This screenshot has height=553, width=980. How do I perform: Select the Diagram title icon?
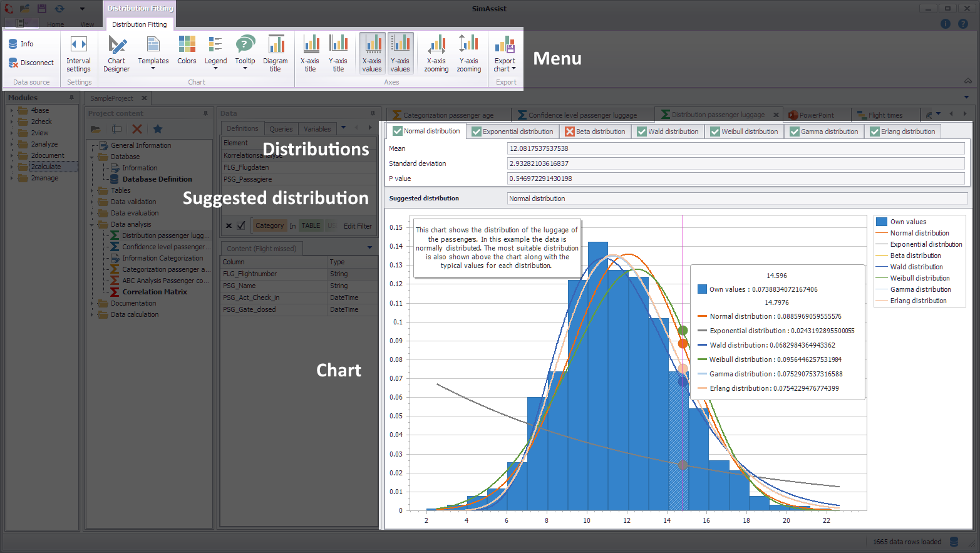point(276,44)
